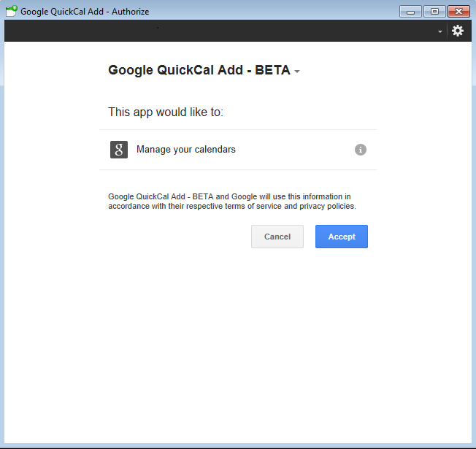Select the Manage your calendars text
The image size is (476, 449).
(x=185, y=150)
